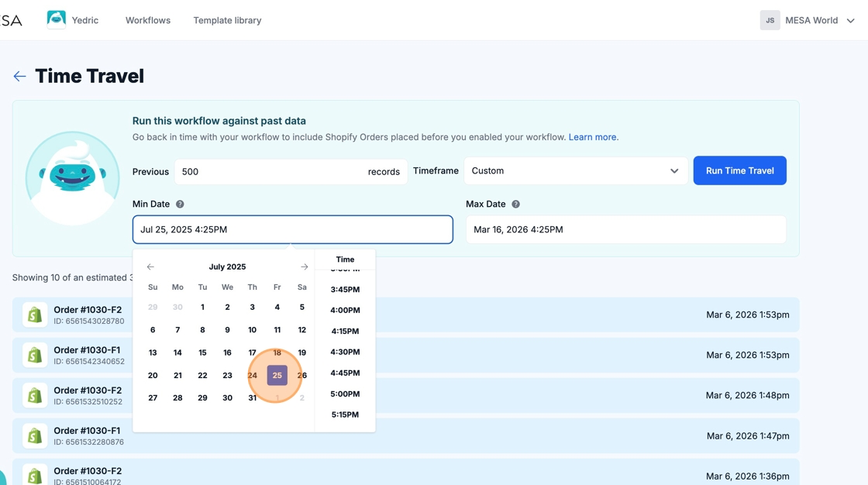Pick 5:00PM in the time list
Viewport: 868px width, 485px height.
pyautogui.click(x=345, y=394)
